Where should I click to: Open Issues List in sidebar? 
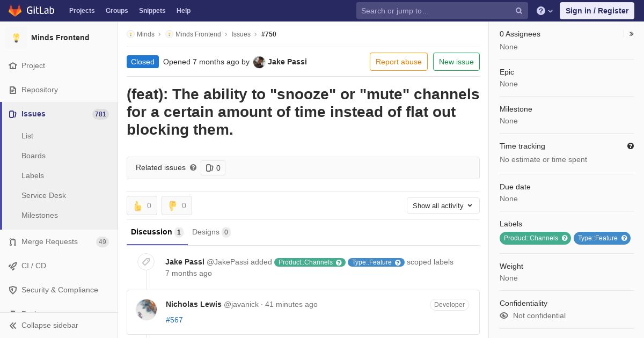tap(27, 136)
